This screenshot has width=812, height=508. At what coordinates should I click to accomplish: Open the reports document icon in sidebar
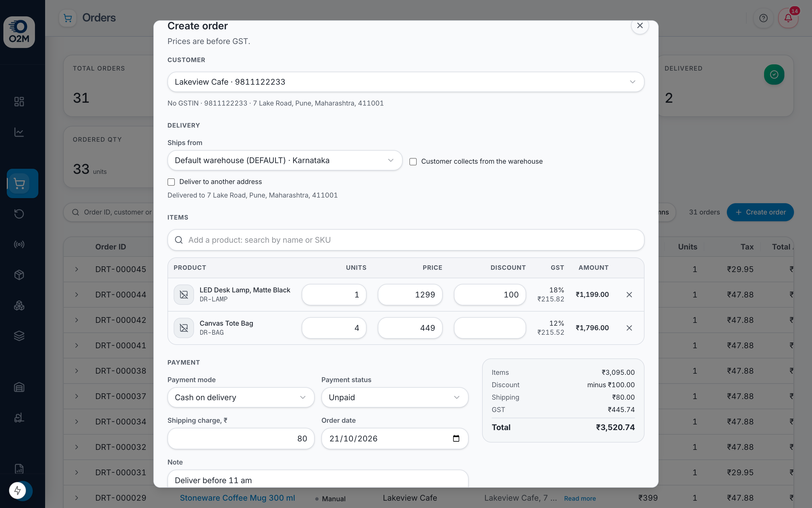click(x=19, y=469)
